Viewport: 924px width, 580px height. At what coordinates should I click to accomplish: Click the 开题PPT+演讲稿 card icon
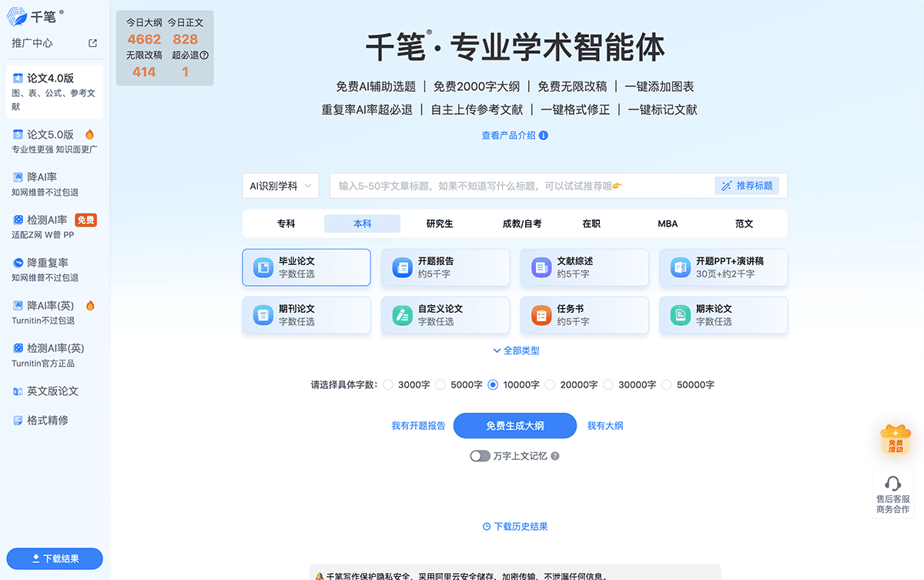click(680, 267)
